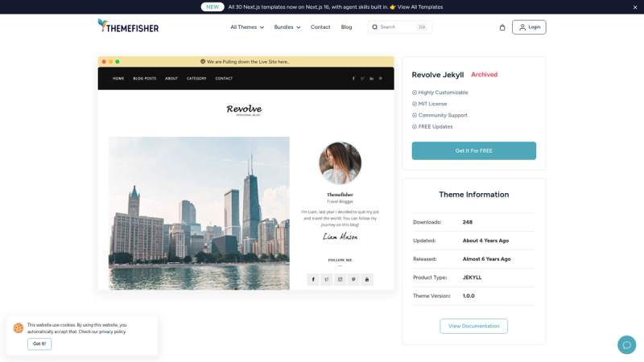Viewport: 644px width, 362px height.
Task: Click the Liam Mason signature
Action: (340, 237)
